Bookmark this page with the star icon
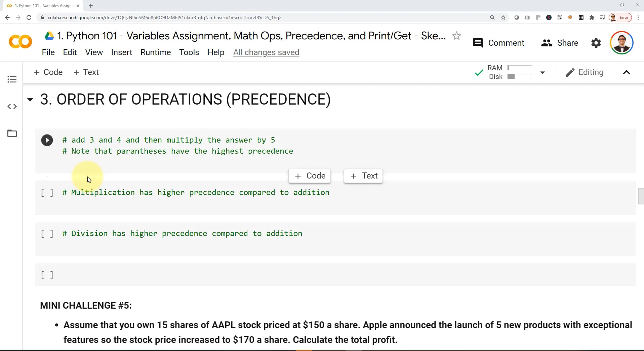644x351 pixels. pos(503,17)
